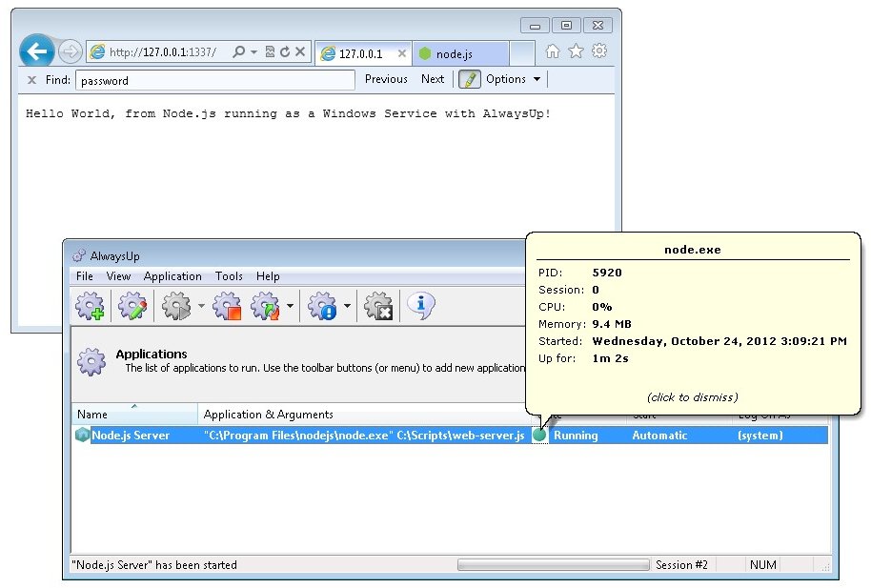871x588 pixels.
Task: Open the Start Application dropdown arrow
Action: click(x=201, y=306)
